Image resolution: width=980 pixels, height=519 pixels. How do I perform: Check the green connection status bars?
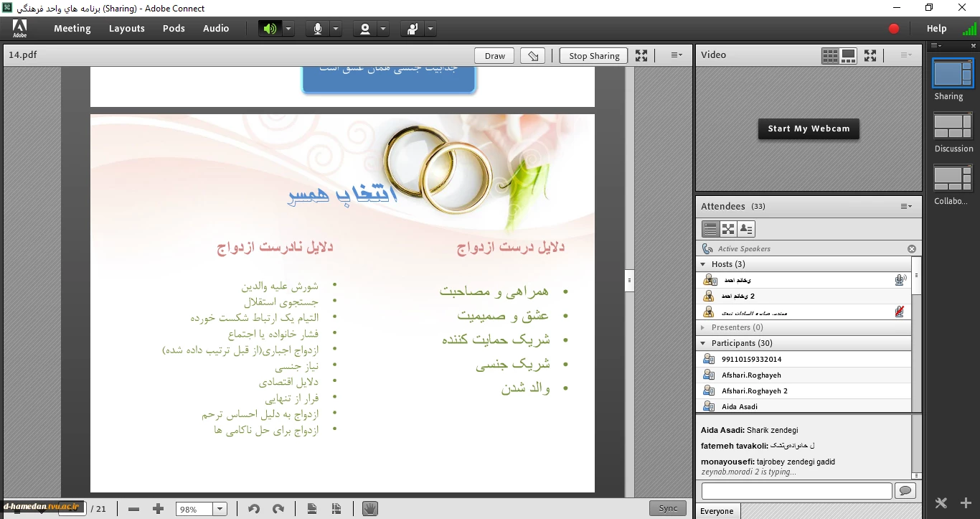point(969,29)
